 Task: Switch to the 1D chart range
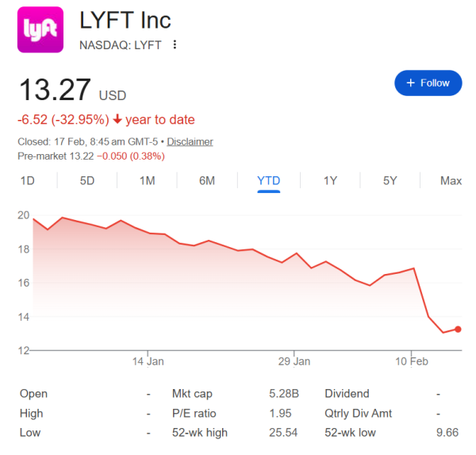27,180
